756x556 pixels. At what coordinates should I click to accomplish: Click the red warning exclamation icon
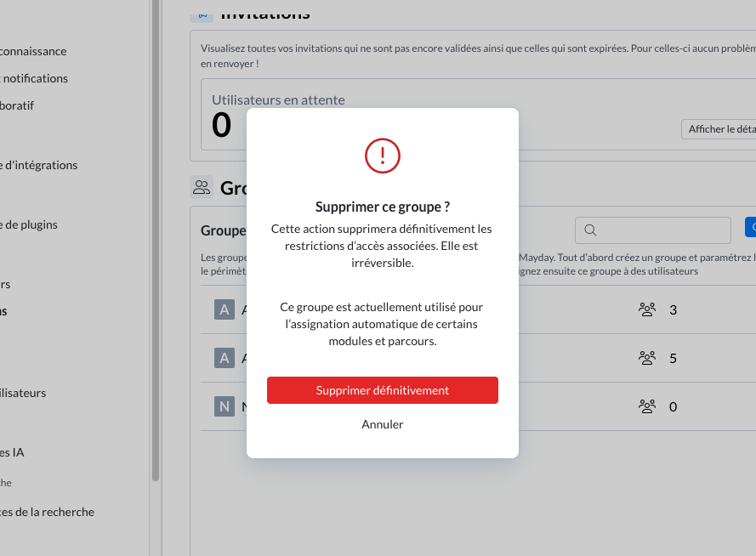(383, 155)
